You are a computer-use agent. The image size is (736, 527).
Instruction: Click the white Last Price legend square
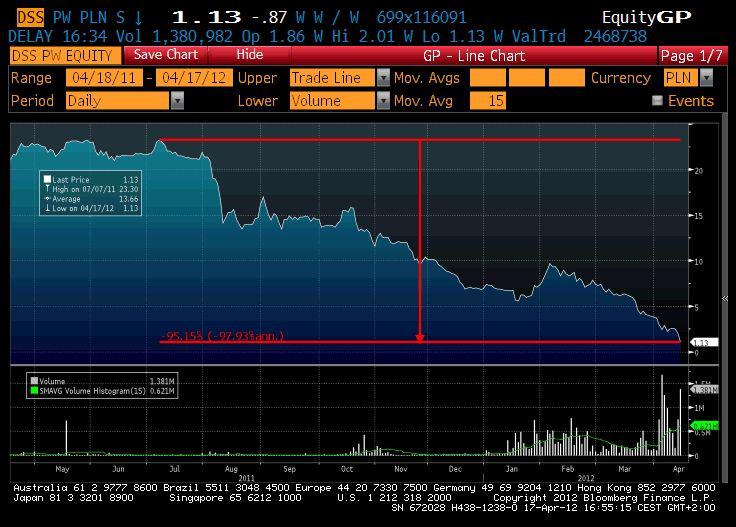click(x=47, y=180)
